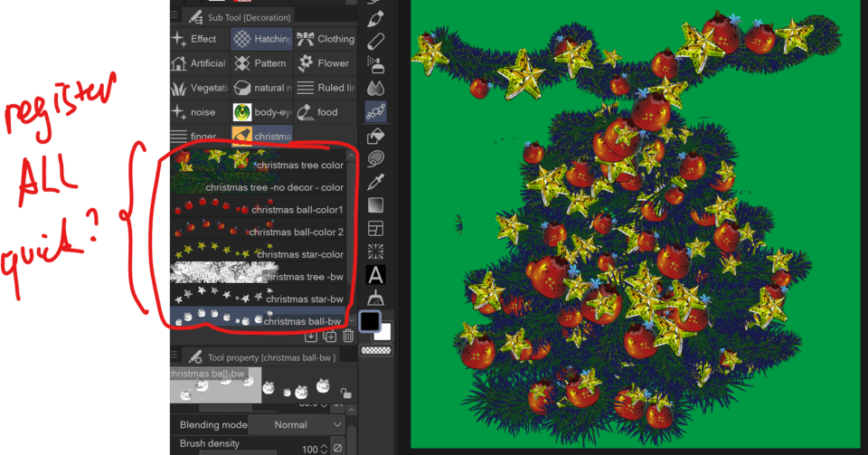Image resolution: width=868 pixels, height=455 pixels.
Task: Open the Ruled line sub tool group
Action: point(325,88)
